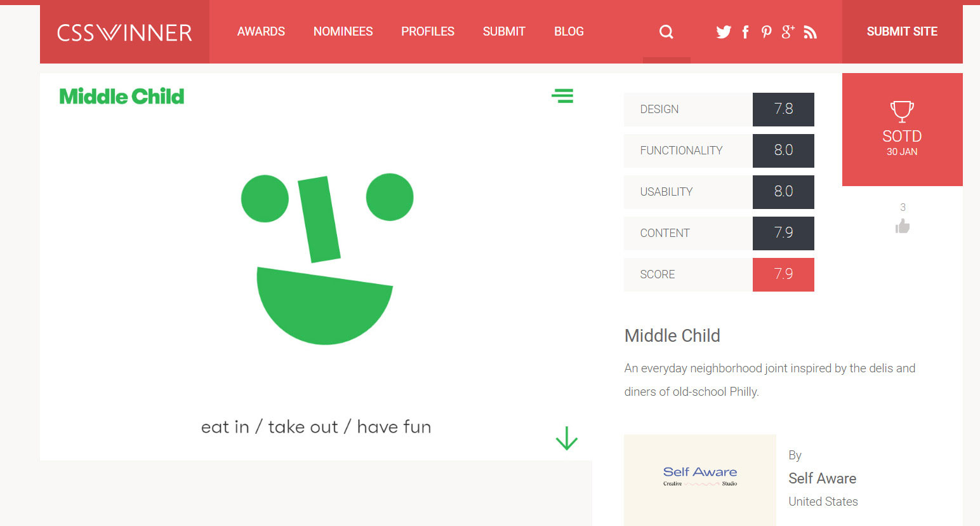
Task: Open the Blog menu item
Action: point(569,32)
